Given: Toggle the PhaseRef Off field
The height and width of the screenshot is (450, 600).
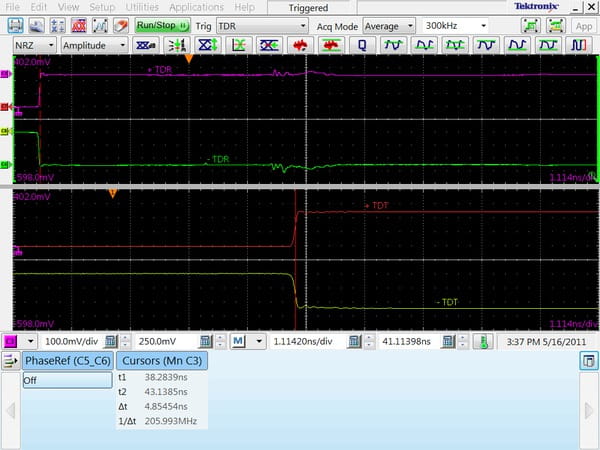Looking at the screenshot, I should pyautogui.click(x=67, y=380).
